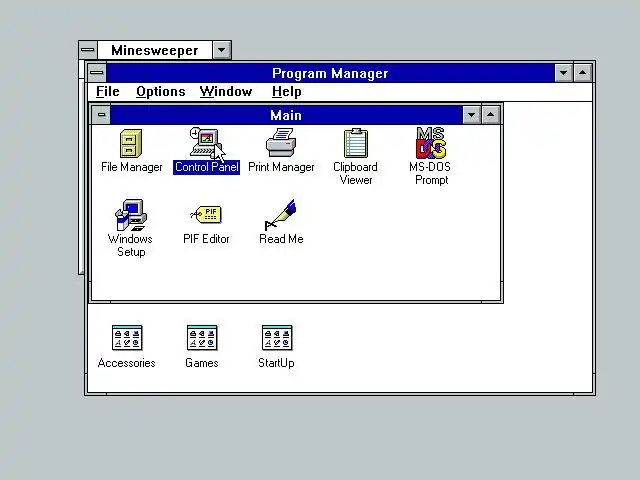The width and height of the screenshot is (640, 480).
Task: Maximize the Program Manager window
Action: point(583,73)
